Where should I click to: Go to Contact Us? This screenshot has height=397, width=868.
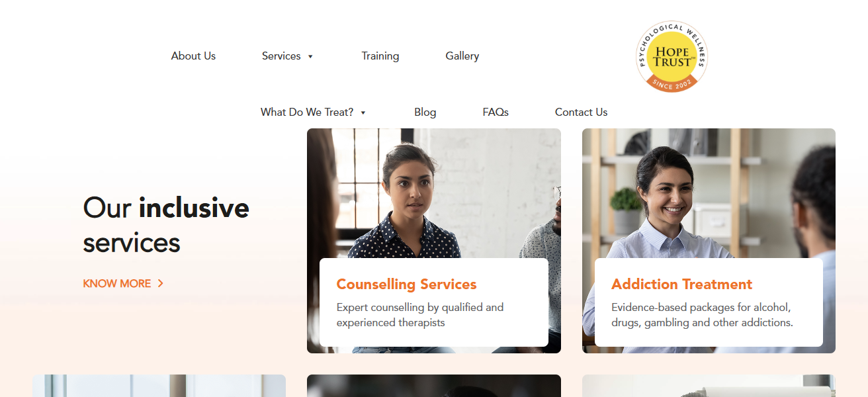[x=581, y=112]
